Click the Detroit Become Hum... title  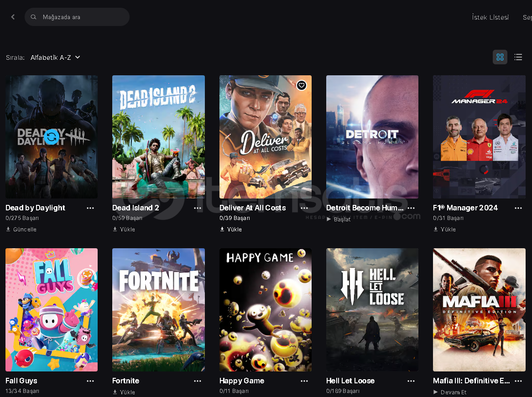click(x=365, y=208)
